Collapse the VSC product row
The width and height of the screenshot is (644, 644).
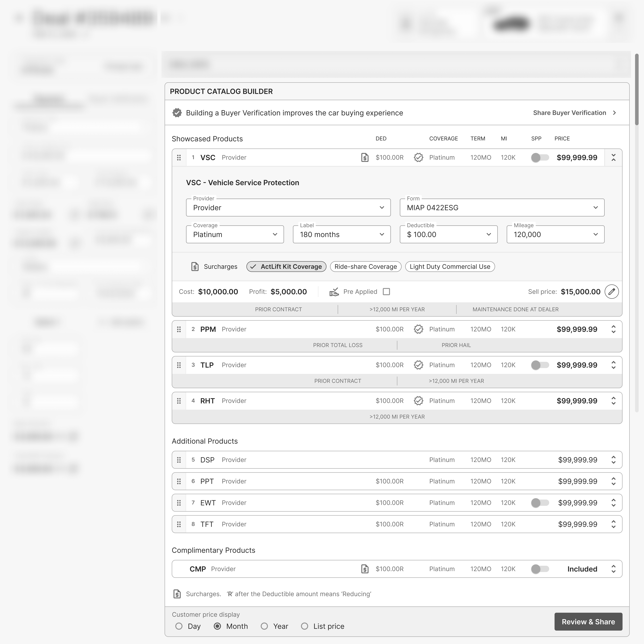pos(613,158)
